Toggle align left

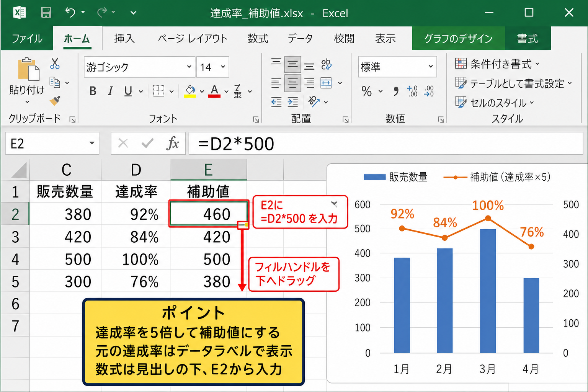coord(276,83)
